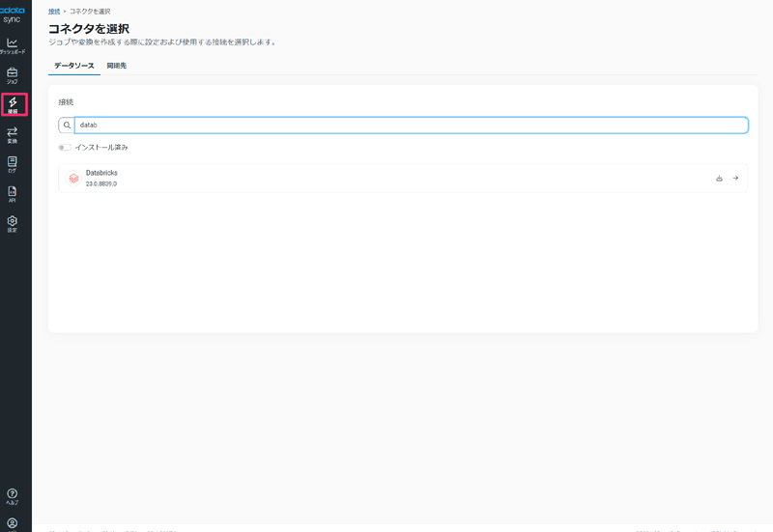Toggle the インストール済み switch

pos(65,148)
